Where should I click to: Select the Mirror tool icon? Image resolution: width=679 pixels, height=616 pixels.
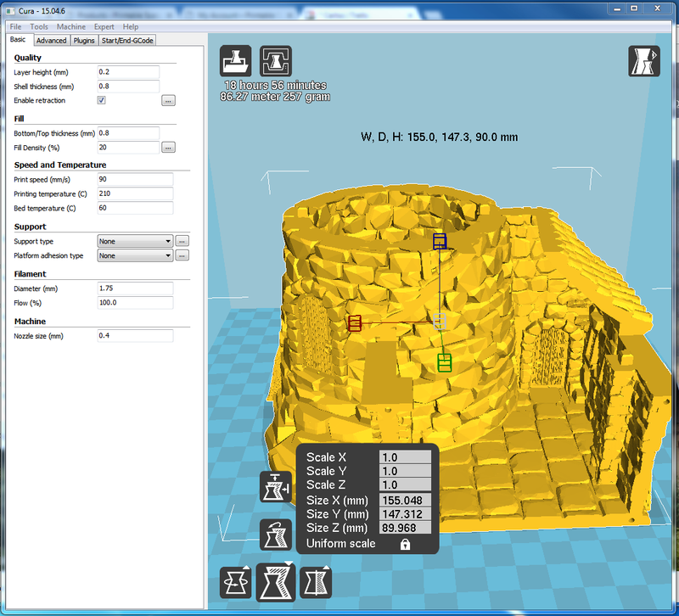pos(316,582)
